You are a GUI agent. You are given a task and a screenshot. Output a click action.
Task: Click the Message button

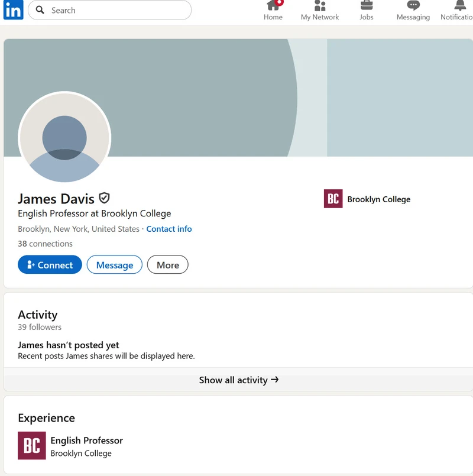115,265
